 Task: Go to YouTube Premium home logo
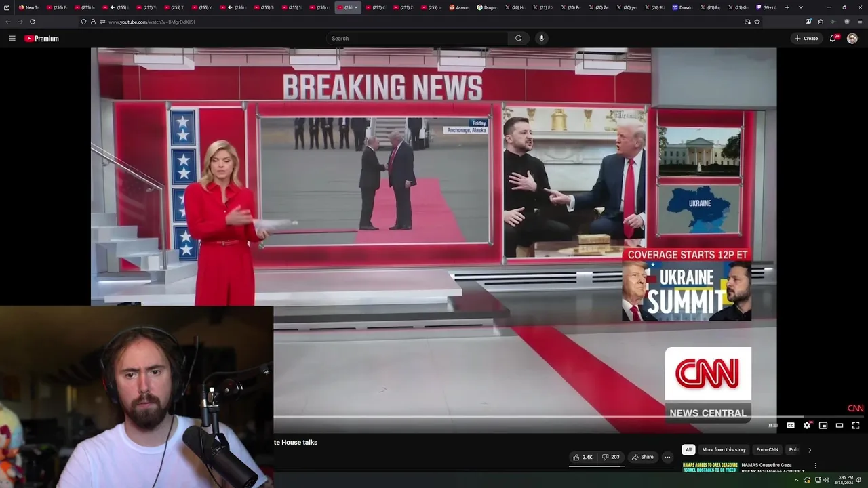point(42,39)
